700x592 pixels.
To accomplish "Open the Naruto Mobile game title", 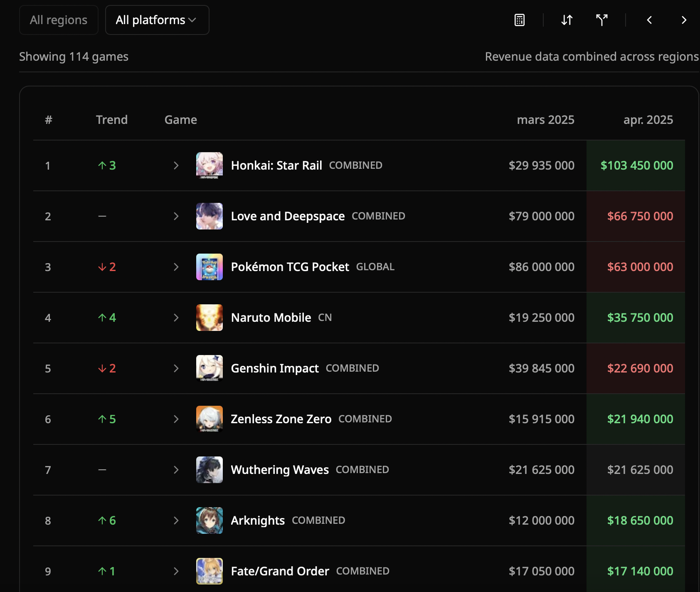I will [271, 318].
